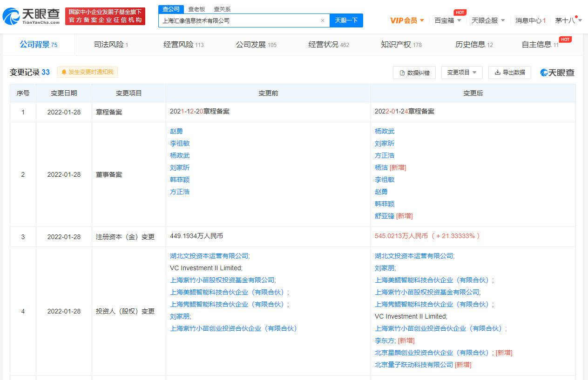Open the 茅十八 user account menu
The width and height of the screenshot is (588, 380).
click(568, 20)
